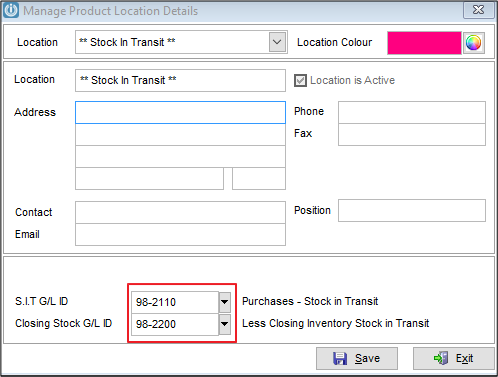Viewport: 498px width, 377px height.
Task: Click the Exit button
Action: [454, 358]
